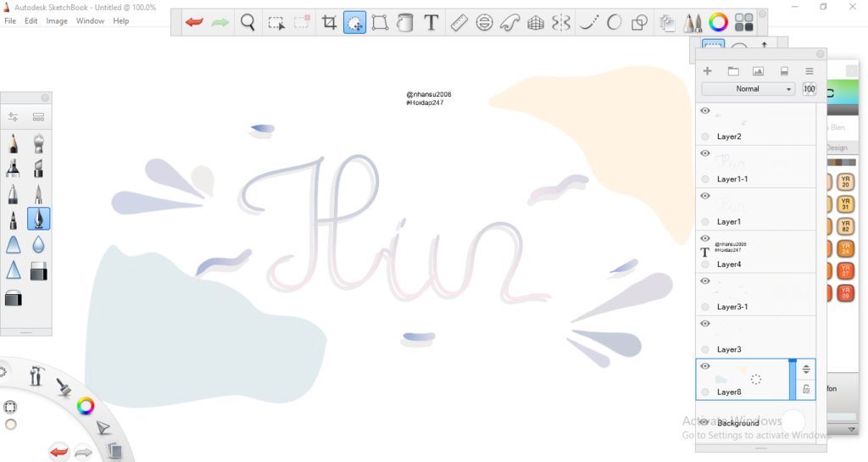868x462 pixels.
Task: Toggle the Copic Library grid icon
Action: (744, 22)
